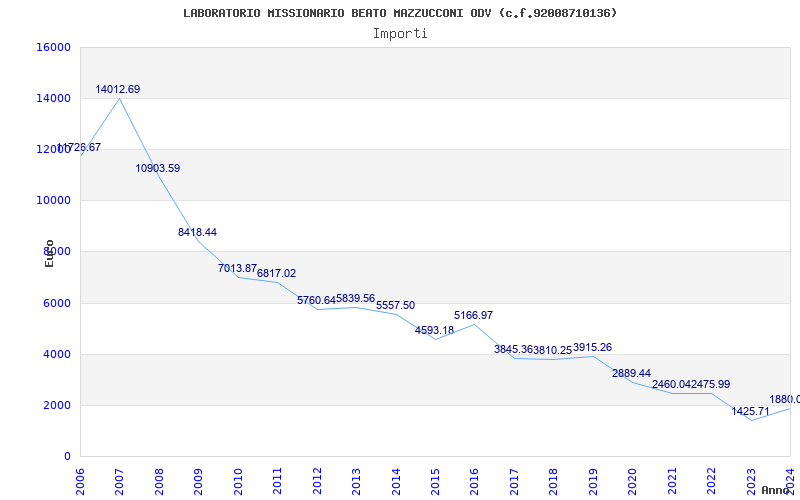The height and width of the screenshot is (500, 800).
Task: Click the Euro axis label
Action: coord(49,254)
